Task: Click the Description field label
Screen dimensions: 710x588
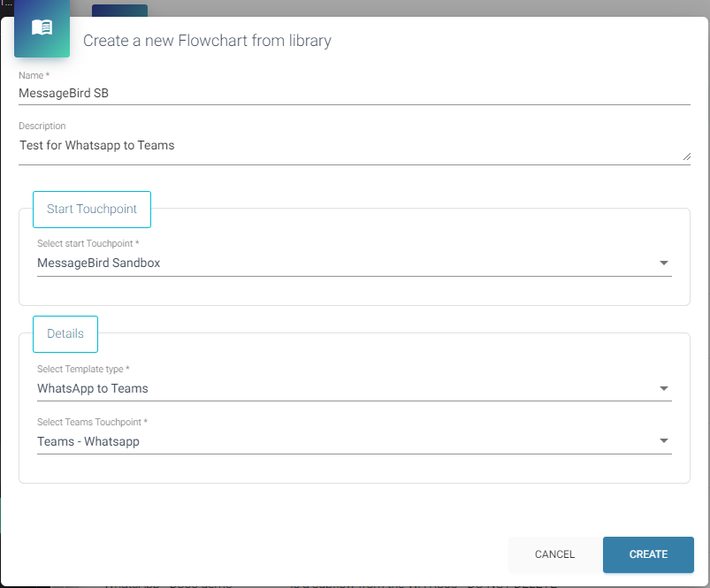Action: 42,126
